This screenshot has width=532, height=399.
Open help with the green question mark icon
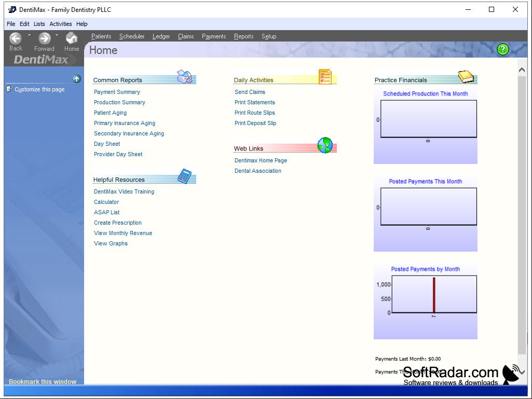click(502, 49)
